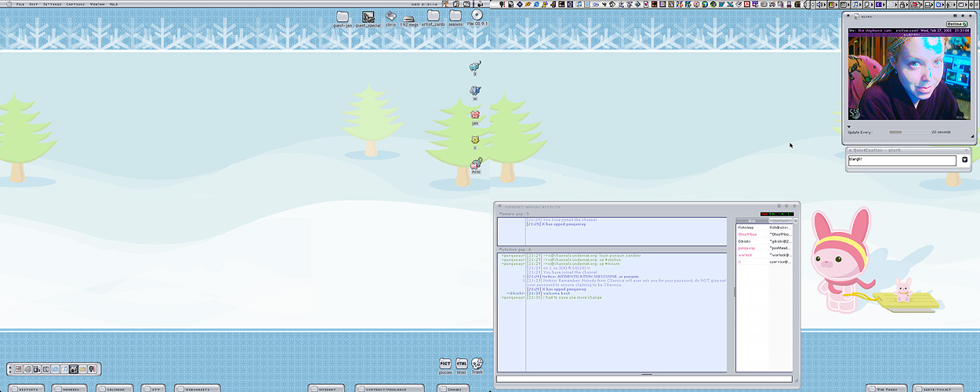Open the Trash icon
Screen dimensions: 980x392
point(477,364)
